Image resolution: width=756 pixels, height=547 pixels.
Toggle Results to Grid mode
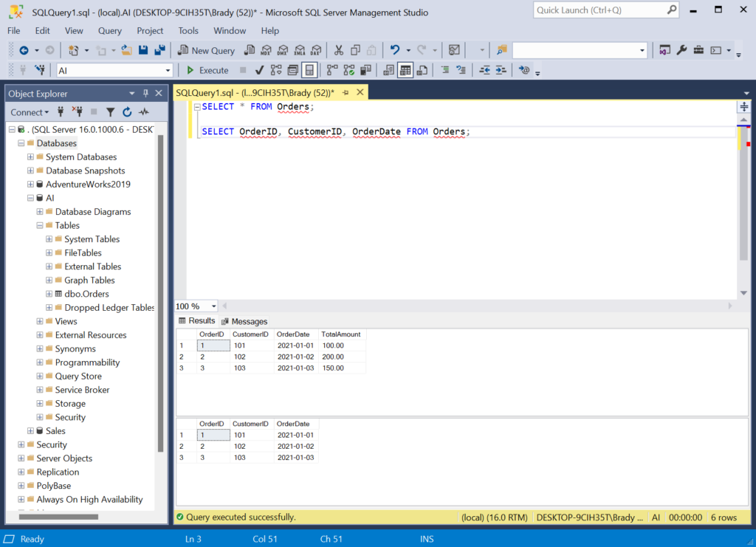(405, 70)
